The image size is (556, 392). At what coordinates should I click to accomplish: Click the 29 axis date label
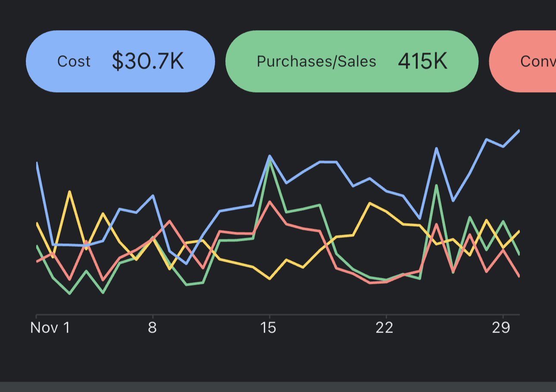point(501,328)
